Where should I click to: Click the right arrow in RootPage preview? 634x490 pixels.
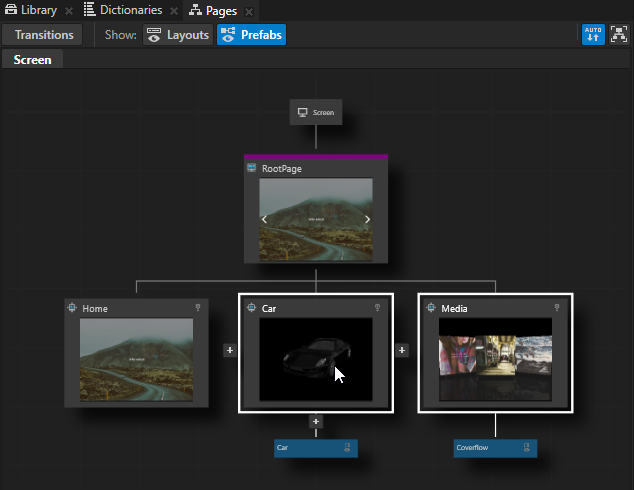click(x=367, y=219)
